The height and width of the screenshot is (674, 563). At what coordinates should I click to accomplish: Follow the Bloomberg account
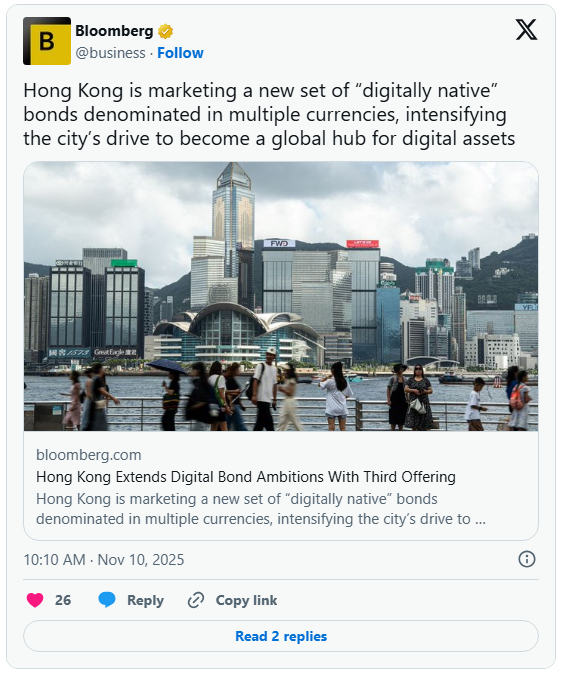180,53
